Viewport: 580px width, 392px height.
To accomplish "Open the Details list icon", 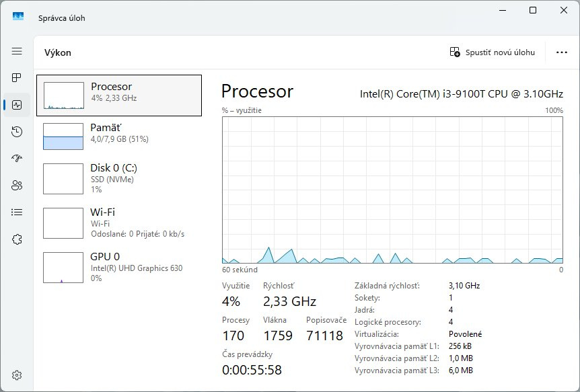I will tap(17, 212).
